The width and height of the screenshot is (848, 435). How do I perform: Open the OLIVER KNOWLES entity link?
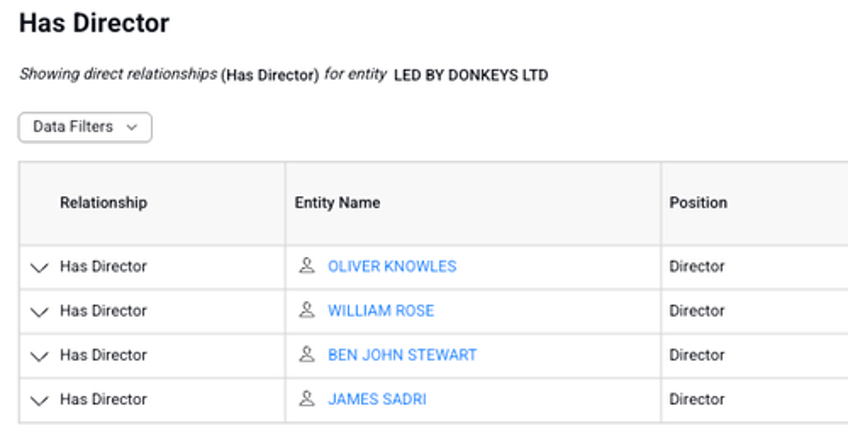[x=392, y=266]
